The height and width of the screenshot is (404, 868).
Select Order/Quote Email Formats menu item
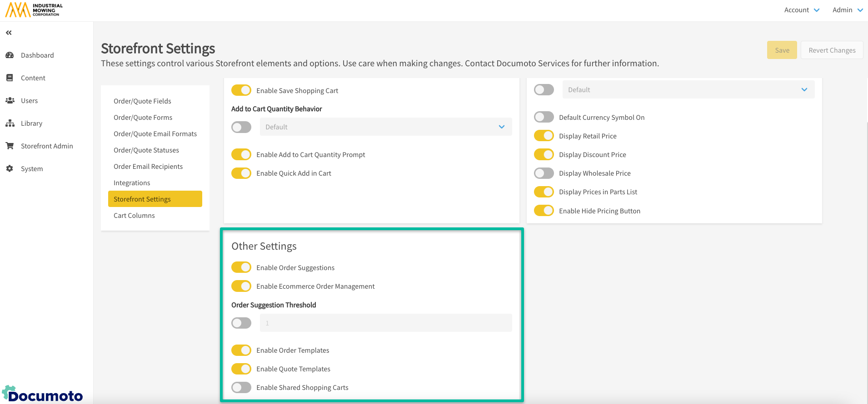tap(155, 134)
